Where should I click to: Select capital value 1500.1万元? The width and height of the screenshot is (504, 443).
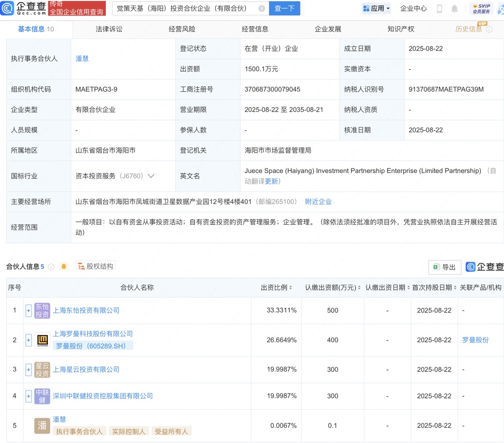tap(261, 69)
